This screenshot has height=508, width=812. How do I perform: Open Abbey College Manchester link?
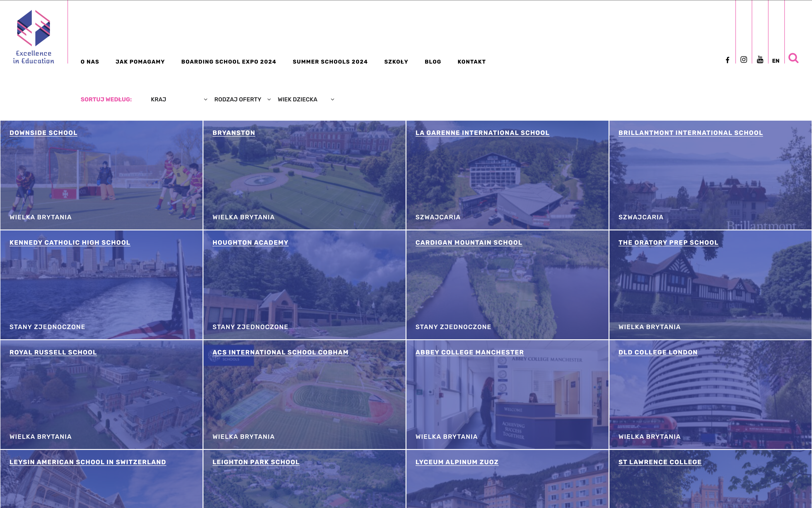click(469, 352)
